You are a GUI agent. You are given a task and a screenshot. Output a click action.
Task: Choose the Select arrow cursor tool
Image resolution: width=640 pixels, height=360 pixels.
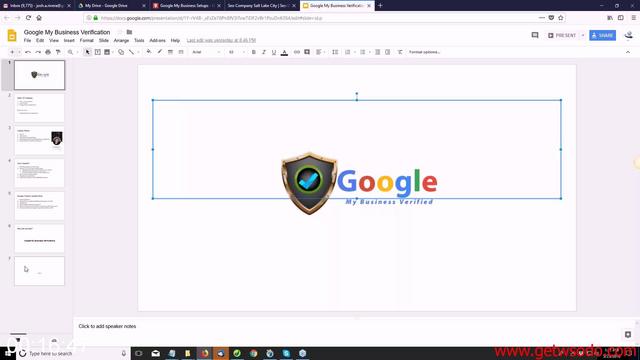[87, 52]
